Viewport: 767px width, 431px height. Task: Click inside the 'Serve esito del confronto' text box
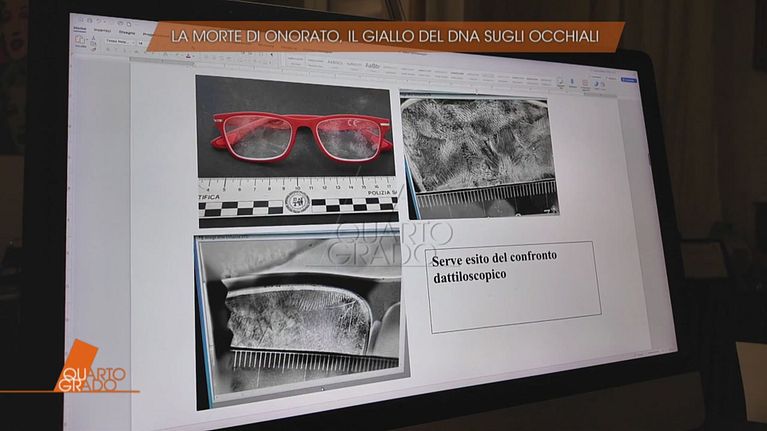(x=514, y=285)
